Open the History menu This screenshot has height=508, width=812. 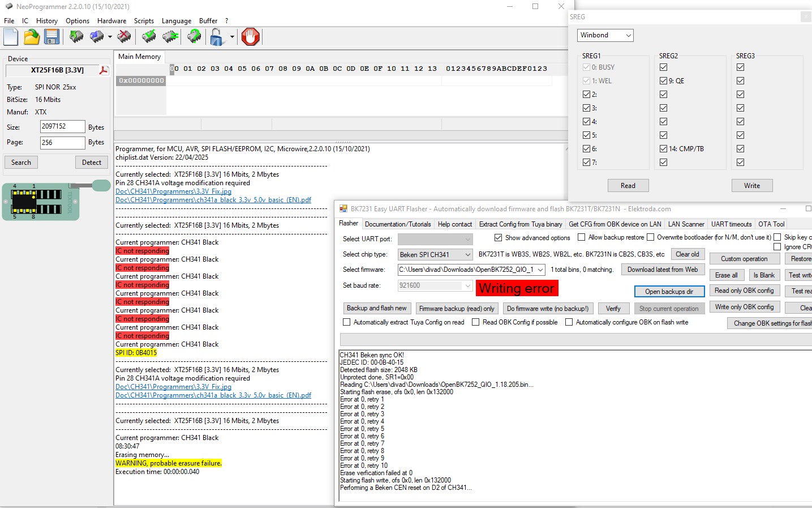(47, 21)
